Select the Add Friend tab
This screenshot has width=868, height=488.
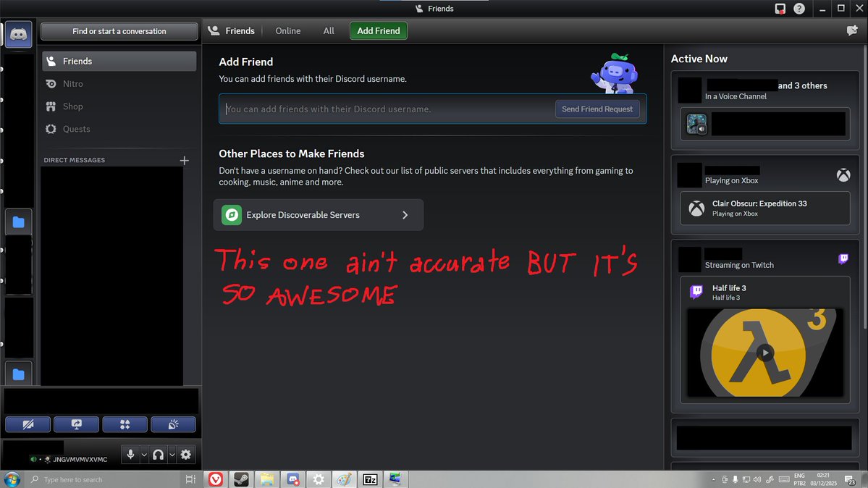point(379,31)
